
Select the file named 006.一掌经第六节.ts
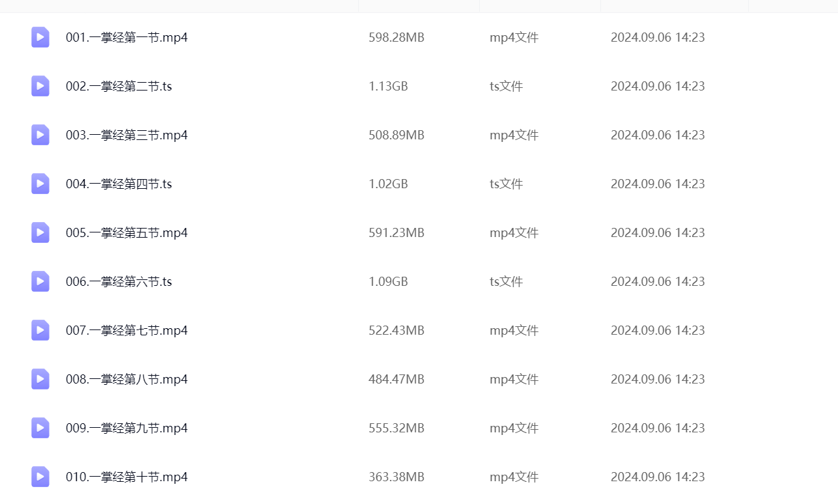tap(119, 281)
